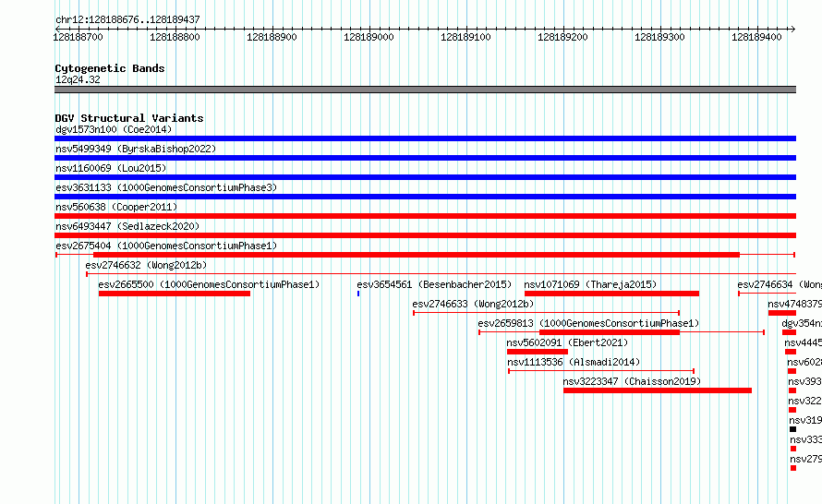Click the black variant block under nsv319
The height and width of the screenshot is (504, 822).
point(792,429)
